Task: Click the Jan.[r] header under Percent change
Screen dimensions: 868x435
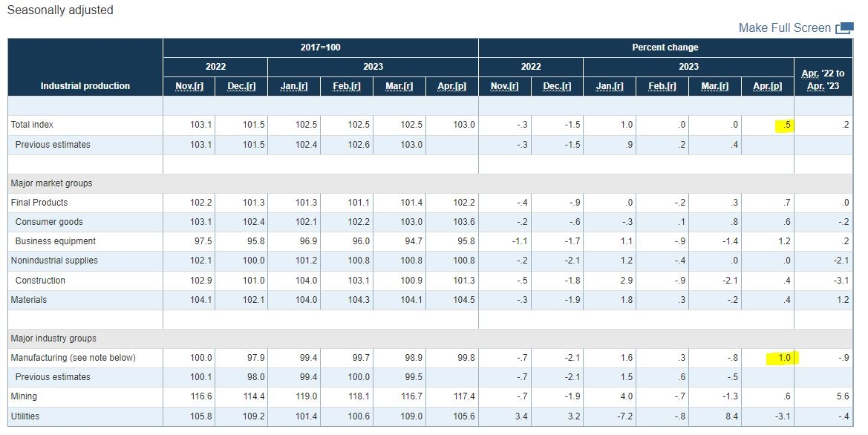Action: [610, 86]
